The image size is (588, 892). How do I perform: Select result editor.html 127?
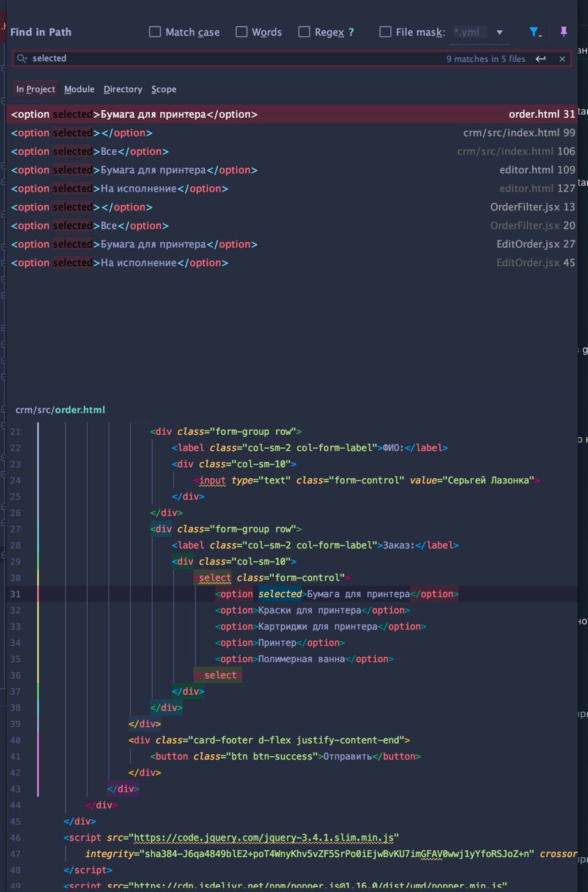(292, 188)
